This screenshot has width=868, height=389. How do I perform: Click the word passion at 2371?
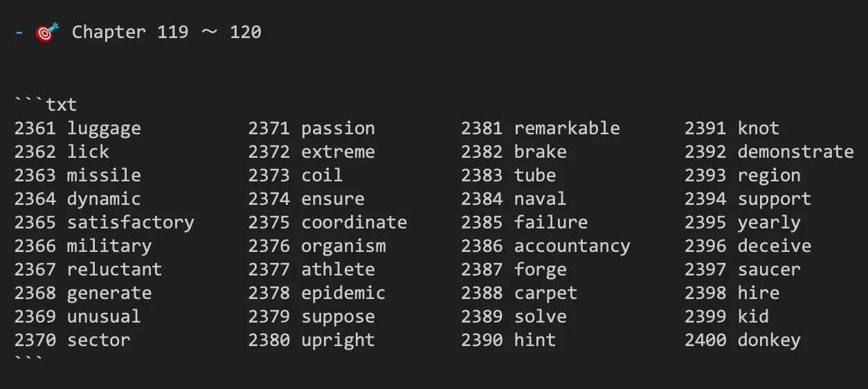(338, 129)
